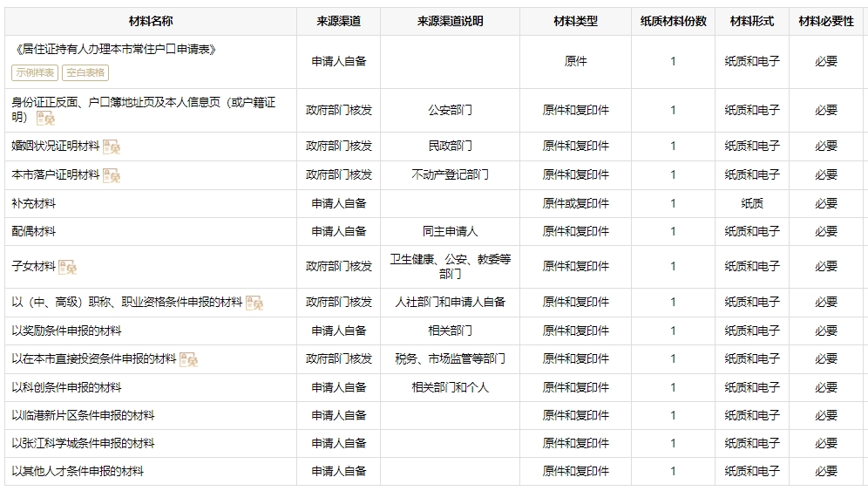Select the 子女材料 row name
The width and height of the screenshot is (868, 491).
pyautogui.click(x=34, y=266)
